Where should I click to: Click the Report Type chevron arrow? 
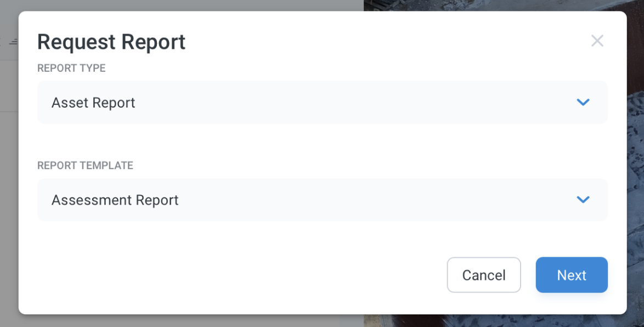583,102
